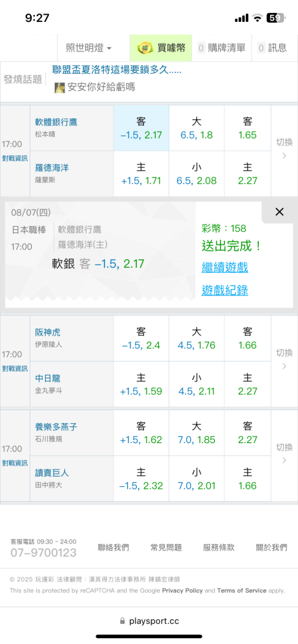Select 主 +1.5, 1.59 for 中日龍
This screenshot has height=644, width=298.
[141, 384]
